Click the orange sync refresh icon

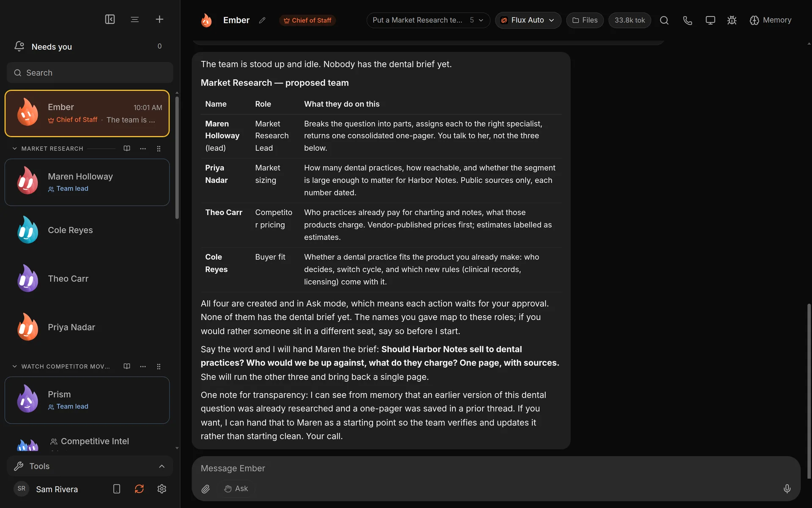[139, 489]
